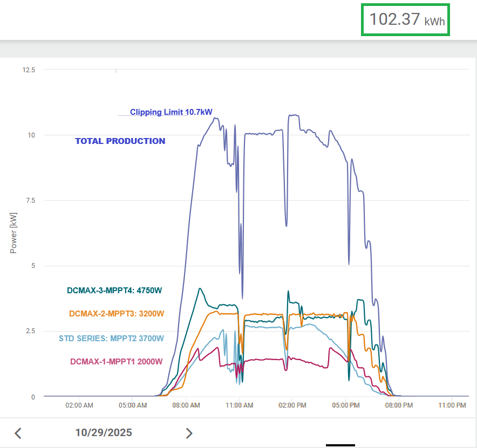477x448 pixels.
Task: Click the 11:00 AM time axis tick
Action: 240,405
